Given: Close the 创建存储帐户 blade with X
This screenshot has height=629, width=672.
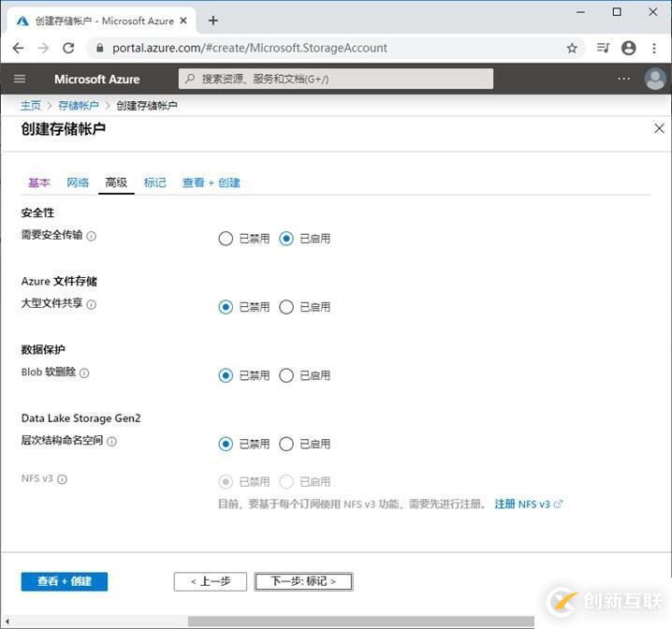Looking at the screenshot, I should 659,128.
